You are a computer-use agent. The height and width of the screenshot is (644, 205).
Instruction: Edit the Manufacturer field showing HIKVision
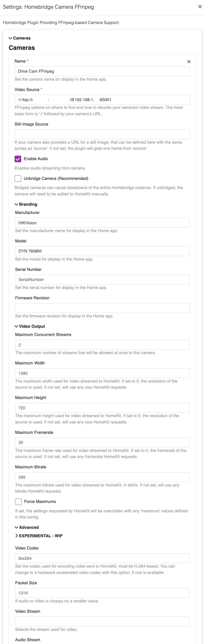point(102,223)
